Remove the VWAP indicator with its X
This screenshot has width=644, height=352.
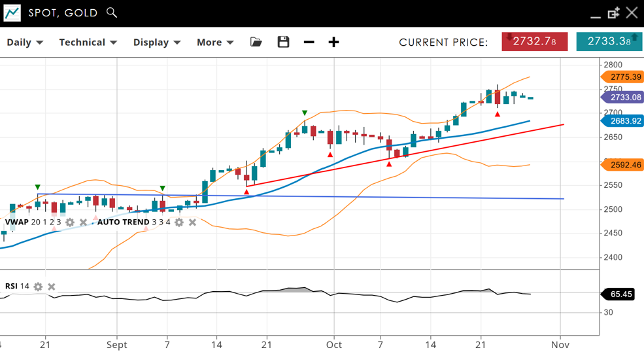83,222
